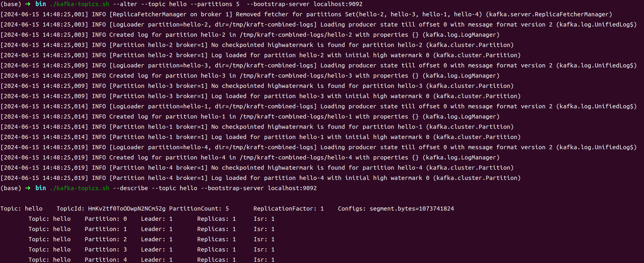Click the TopicId value HmKv2tf0ToODwpN2NCm52g
The height and width of the screenshot is (263, 644).
pyautogui.click(x=127, y=209)
